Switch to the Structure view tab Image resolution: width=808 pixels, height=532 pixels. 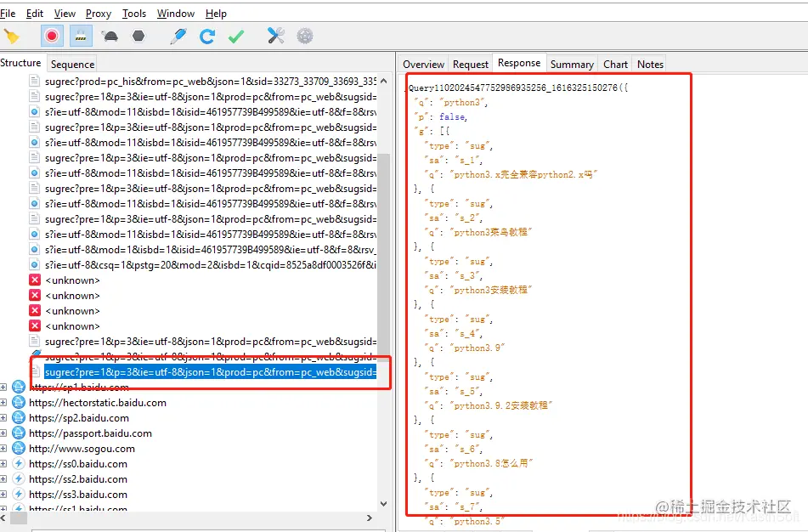click(x=20, y=63)
